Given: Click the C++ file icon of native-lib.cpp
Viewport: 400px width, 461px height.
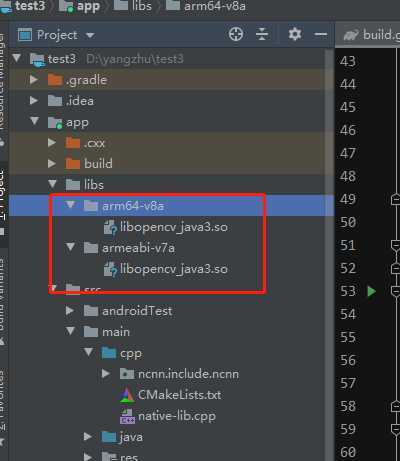Looking at the screenshot, I should click(x=127, y=417).
